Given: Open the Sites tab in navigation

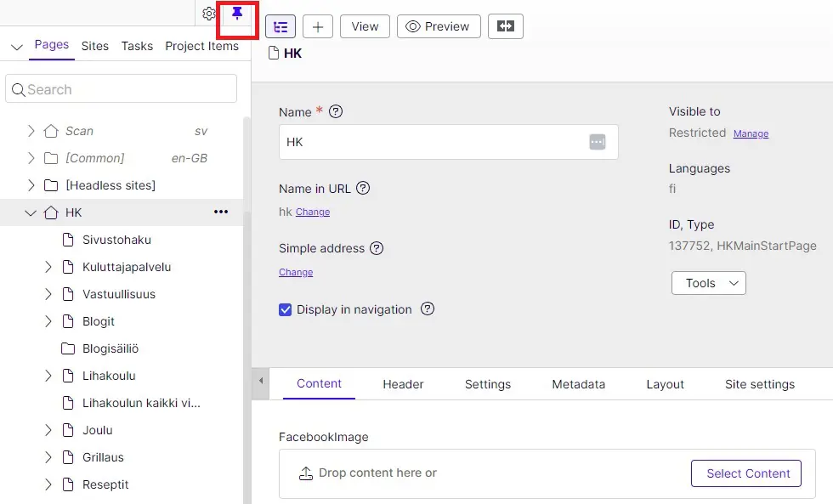Looking at the screenshot, I should coord(95,46).
